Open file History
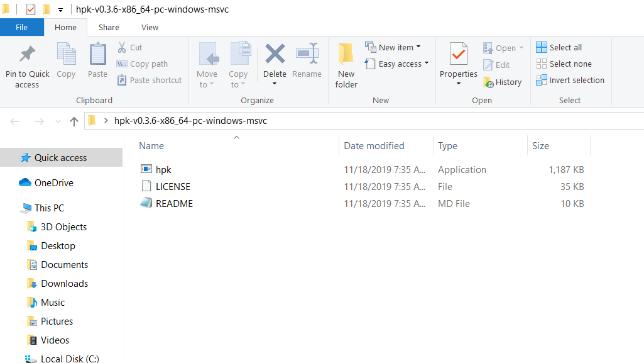 503,82
